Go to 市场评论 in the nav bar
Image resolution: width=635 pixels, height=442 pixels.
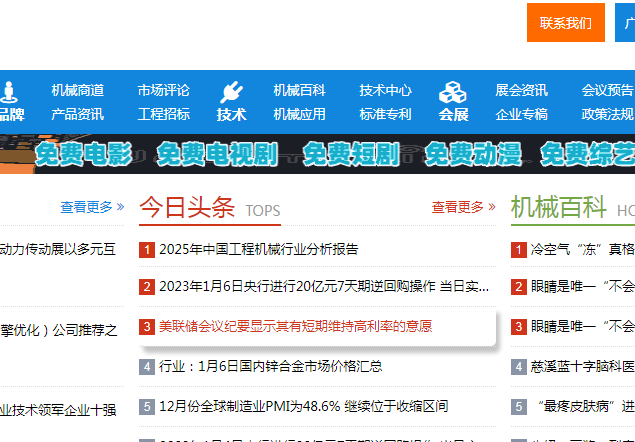pyautogui.click(x=164, y=90)
